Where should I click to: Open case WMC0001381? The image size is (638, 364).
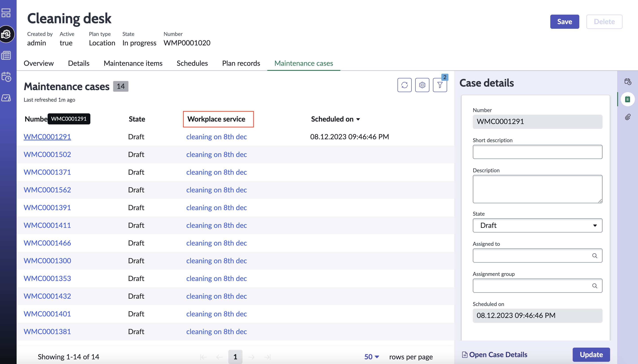47,331
